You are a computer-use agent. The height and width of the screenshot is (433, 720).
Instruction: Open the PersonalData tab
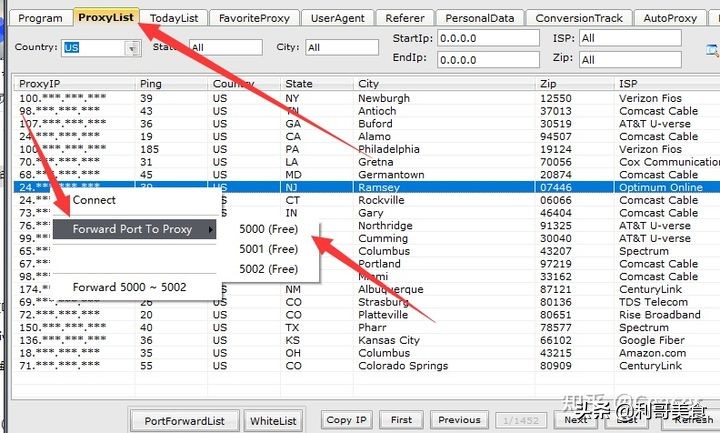(x=479, y=18)
